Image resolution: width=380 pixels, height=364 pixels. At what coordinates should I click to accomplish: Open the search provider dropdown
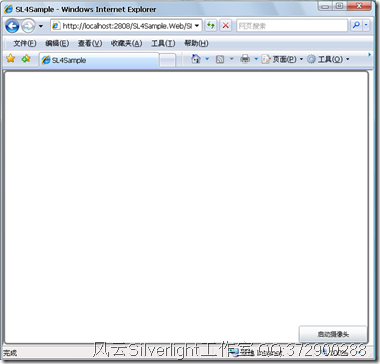(366, 25)
